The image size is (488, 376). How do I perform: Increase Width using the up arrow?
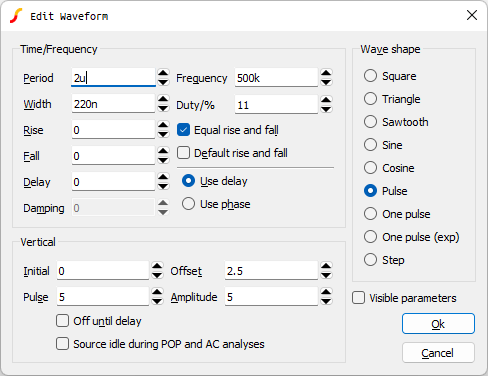point(163,99)
